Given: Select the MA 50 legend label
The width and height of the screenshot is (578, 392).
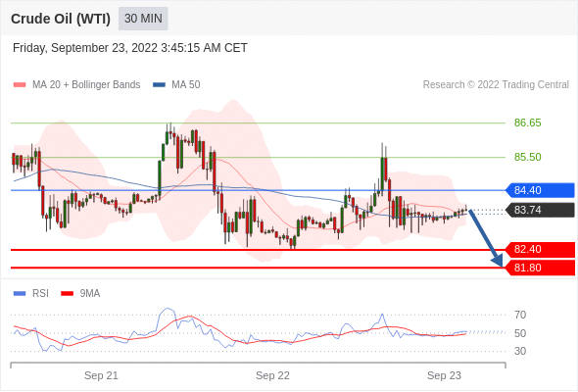Looking at the screenshot, I should (186, 85).
